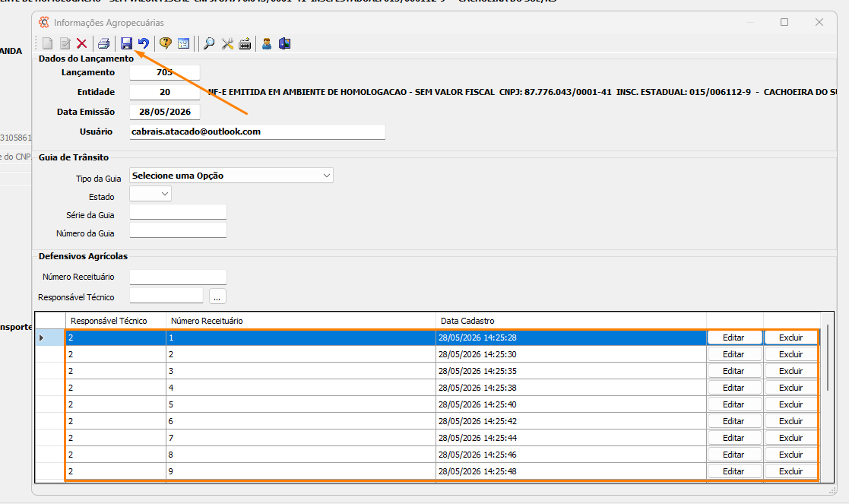Click the exit door icon
The image size is (849, 504).
pos(285,43)
